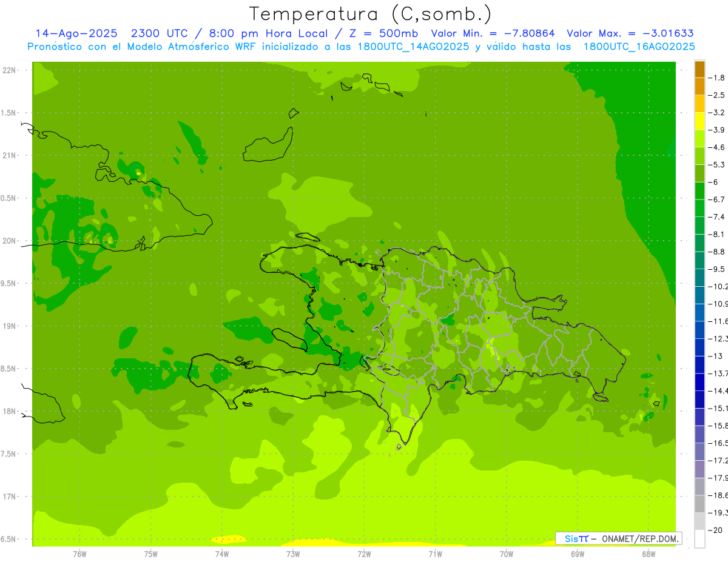Click the title "Temperatura (C,somb.)"
This screenshot has width=728, height=562.
point(371,13)
